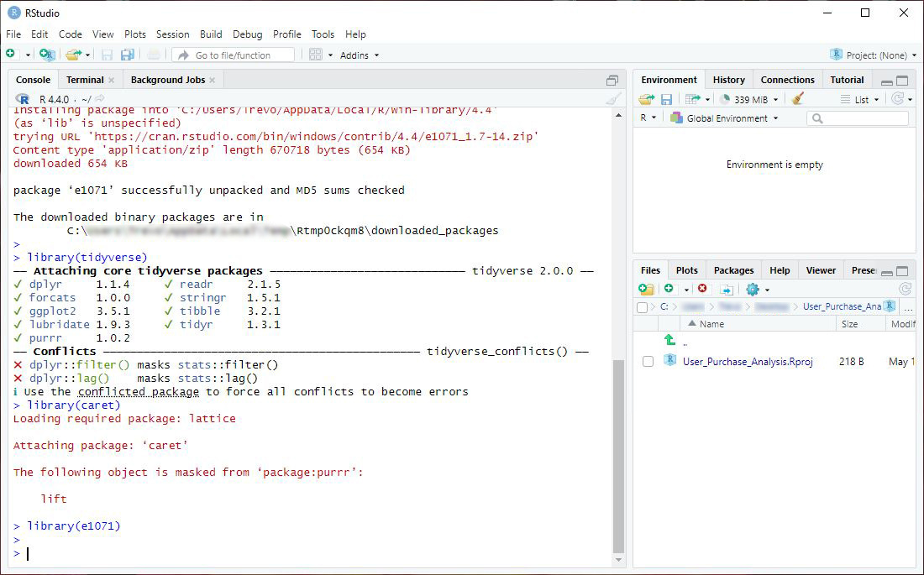
Task: Minimize the Environment pane icon
Action: tap(886, 81)
